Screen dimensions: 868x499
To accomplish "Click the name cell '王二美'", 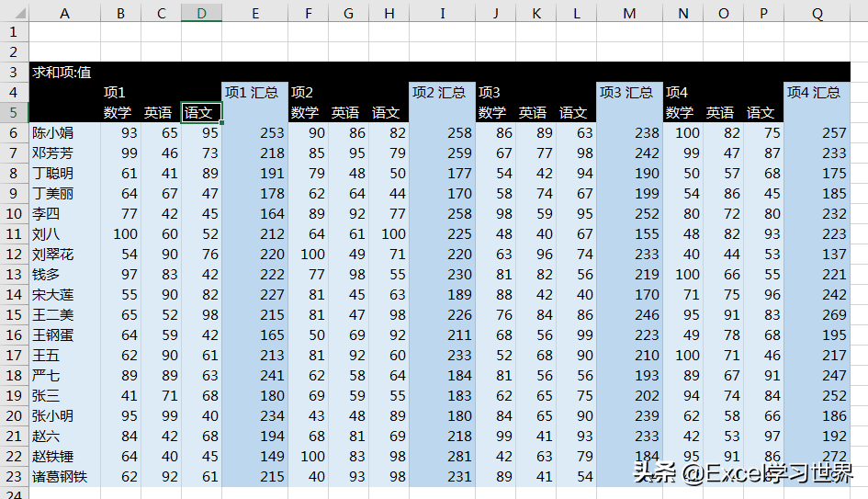I will (x=65, y=314).
